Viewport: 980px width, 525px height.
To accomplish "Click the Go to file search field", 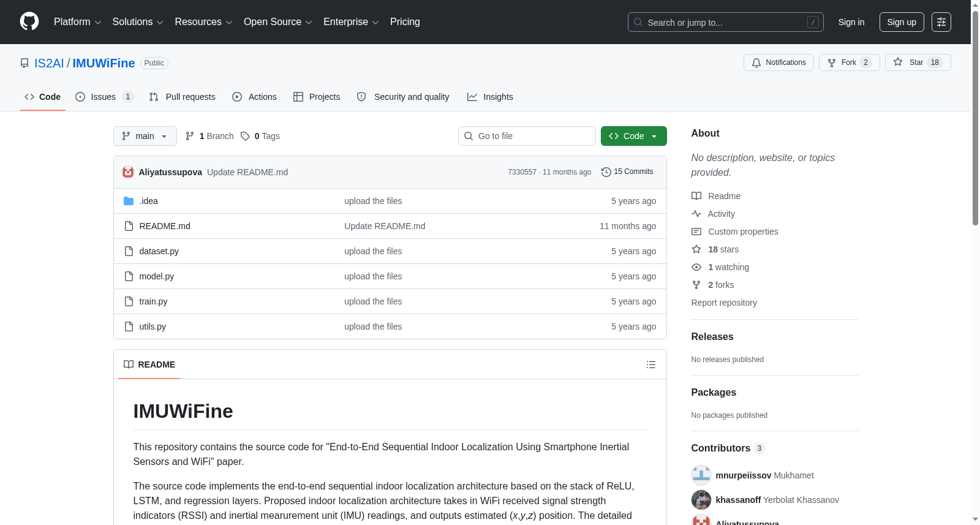I will tap(527, 136).
